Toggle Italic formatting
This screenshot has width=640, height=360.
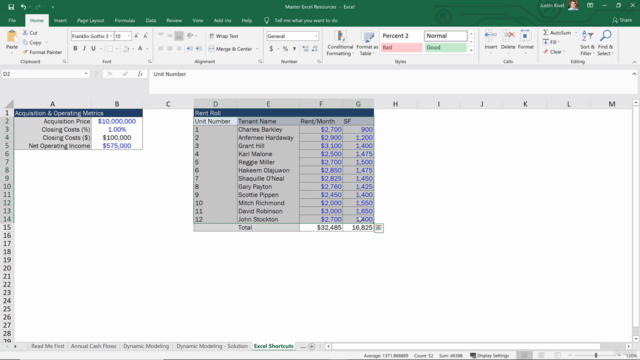[84, 49]
